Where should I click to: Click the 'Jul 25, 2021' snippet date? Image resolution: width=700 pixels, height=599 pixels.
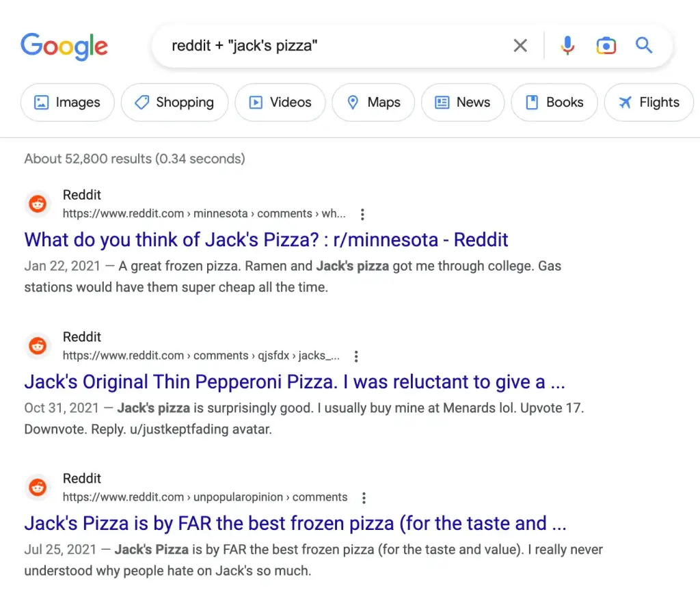[x=60, y=549]
